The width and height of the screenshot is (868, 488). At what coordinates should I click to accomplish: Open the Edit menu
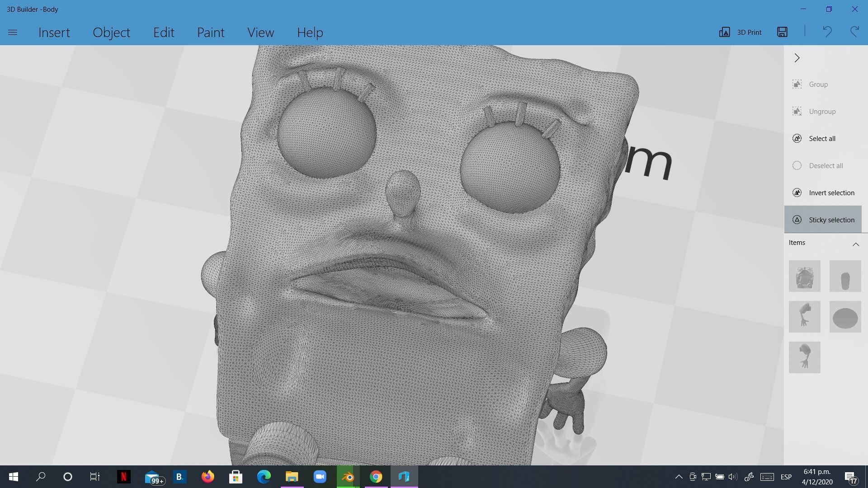[164, 33]
